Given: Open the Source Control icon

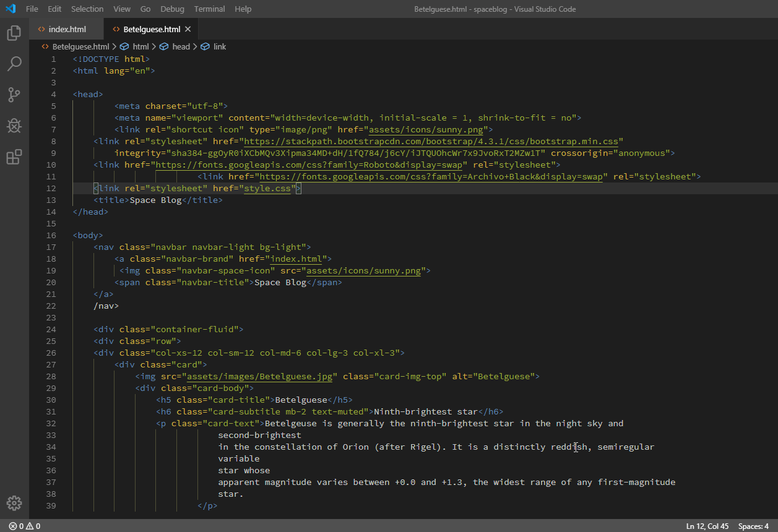Looking at the screenshot, I should [x=14, y=95].
